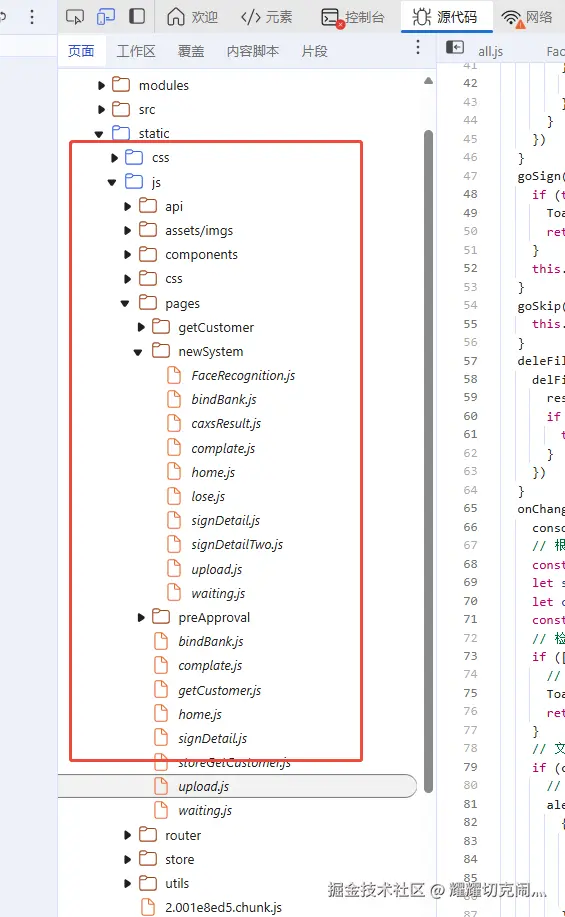The image size is (565, 917).
Task: Open complate.js inside newSystem folder
Action: [223, 449]
